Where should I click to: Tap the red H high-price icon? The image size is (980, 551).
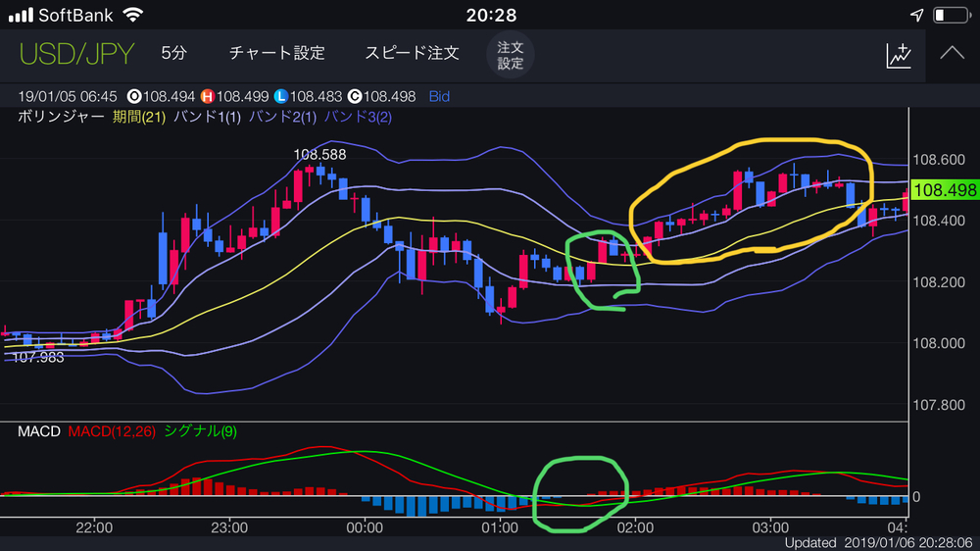pyautogui.click(x=207, y=96)
